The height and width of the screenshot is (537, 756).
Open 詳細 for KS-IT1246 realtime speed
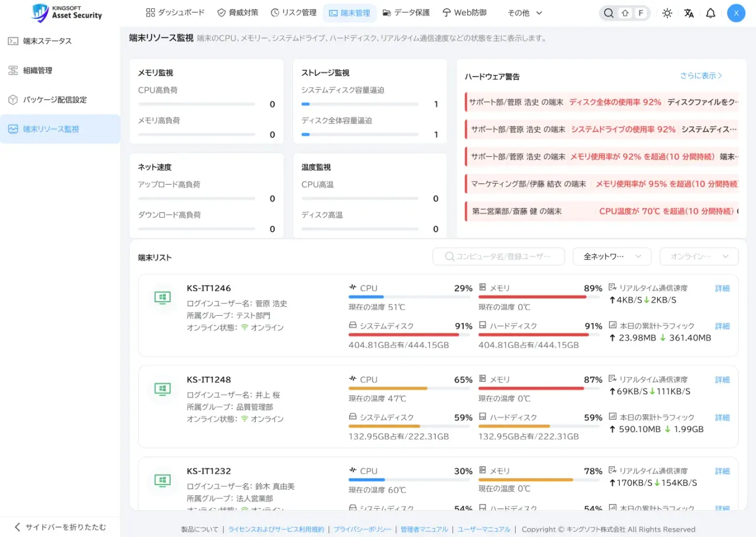pos(722,289)
